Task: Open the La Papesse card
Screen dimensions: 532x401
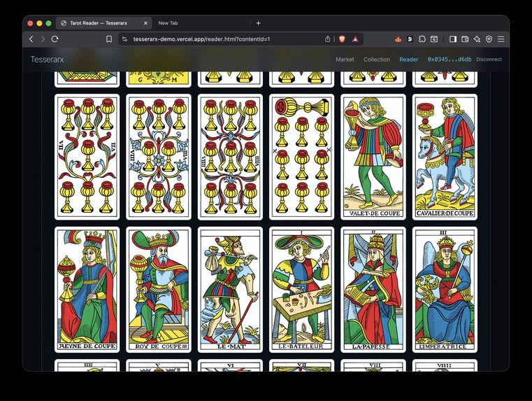Action: [373, 290]
